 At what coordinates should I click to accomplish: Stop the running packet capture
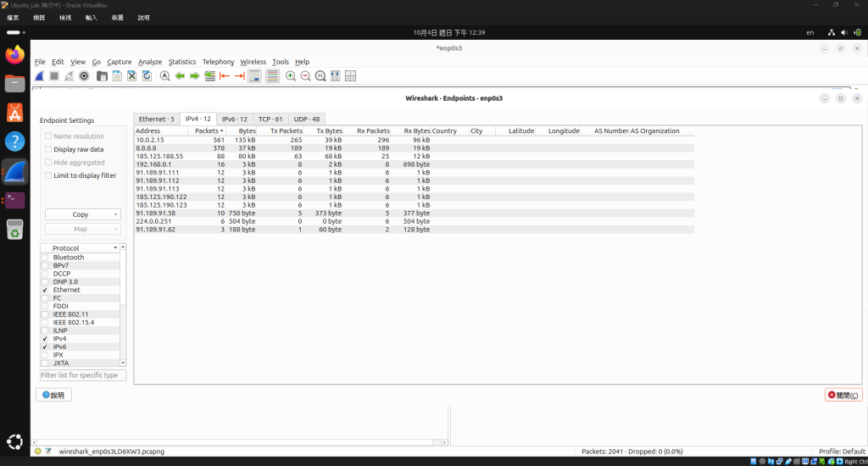click(54, 75)
